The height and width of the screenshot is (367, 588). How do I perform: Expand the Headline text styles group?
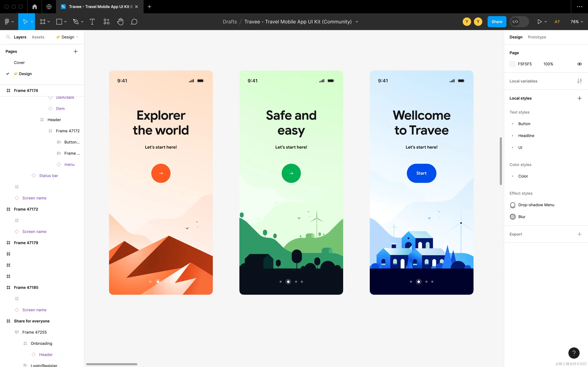(513, 136)
